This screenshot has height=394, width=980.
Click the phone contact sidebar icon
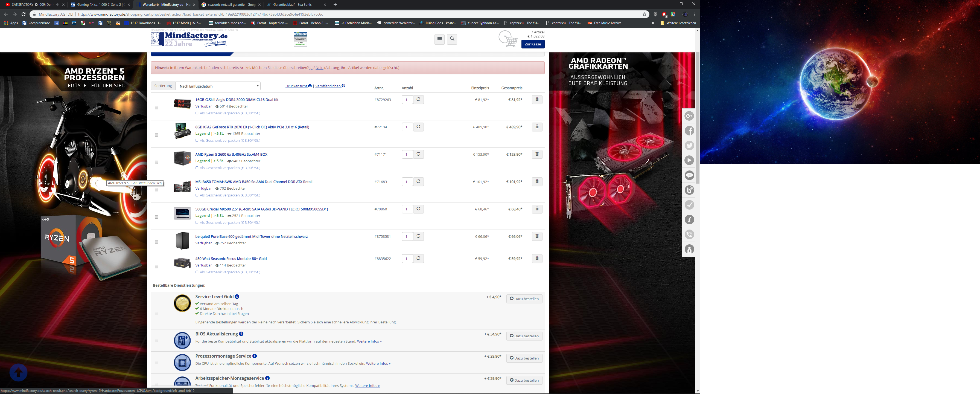(689, 234)
